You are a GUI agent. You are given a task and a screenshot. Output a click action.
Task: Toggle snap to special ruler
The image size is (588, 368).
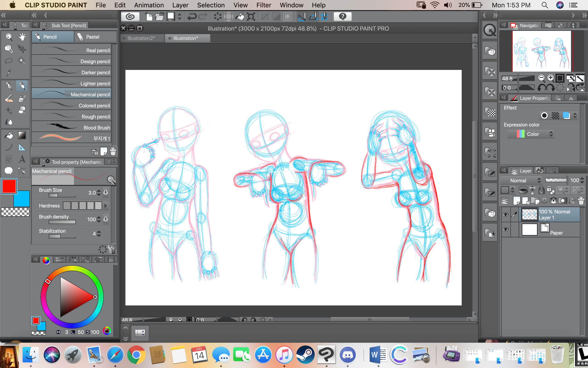tap(313, 17)
